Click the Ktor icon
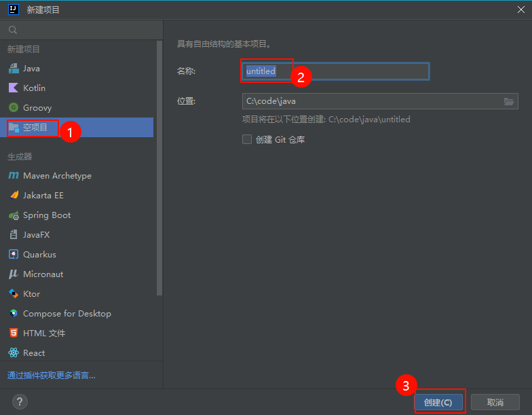This screenshot has height=415, width=532. [x=14, y=293]
